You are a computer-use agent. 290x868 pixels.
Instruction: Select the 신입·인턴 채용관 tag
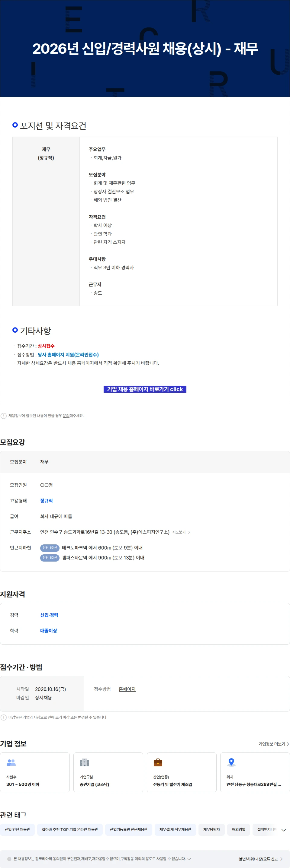coord(18,830)
